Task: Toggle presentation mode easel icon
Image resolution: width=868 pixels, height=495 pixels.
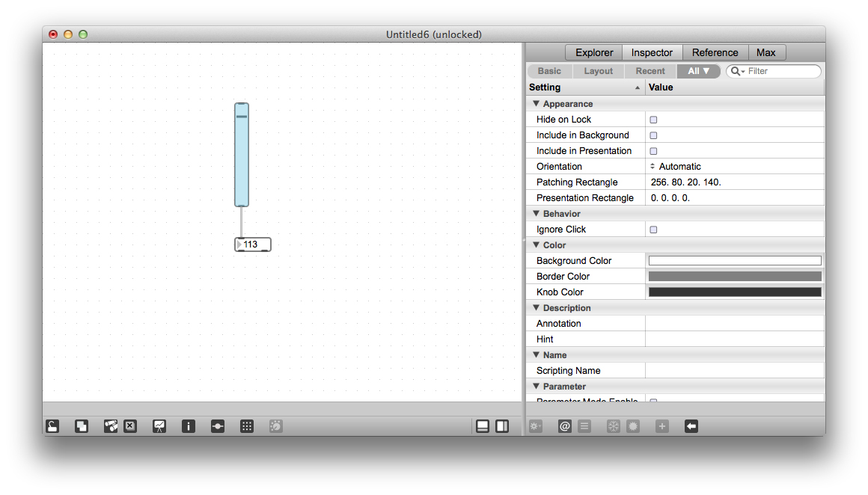Action: [159, 426]
